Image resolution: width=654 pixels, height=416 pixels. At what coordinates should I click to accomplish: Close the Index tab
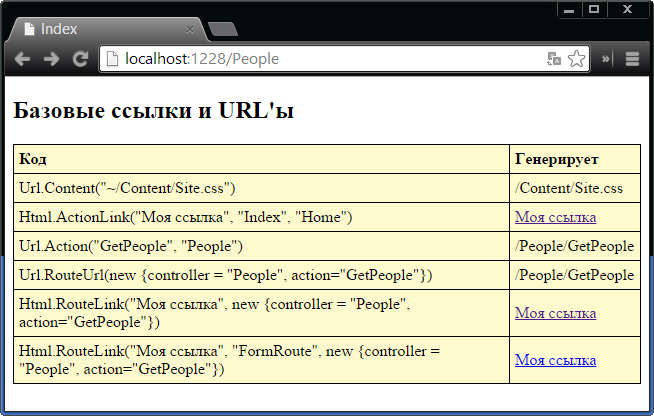click(189, 30)
